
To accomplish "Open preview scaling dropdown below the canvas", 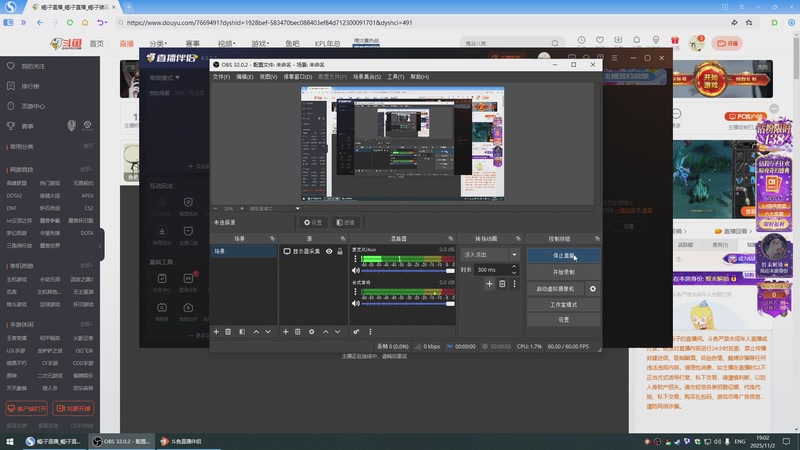I will tap(297, 209).
